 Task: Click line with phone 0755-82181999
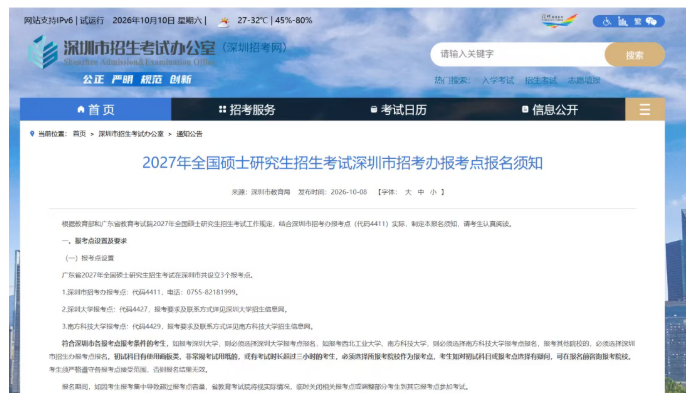150,292
